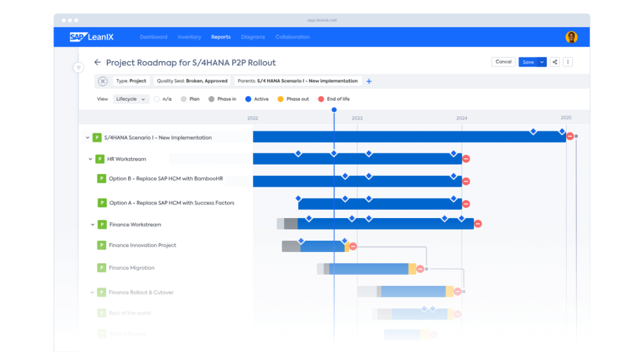Click the back arrow beside Project Roadmap title
This screenshot has height=352, width=644.
click(97, 62)
